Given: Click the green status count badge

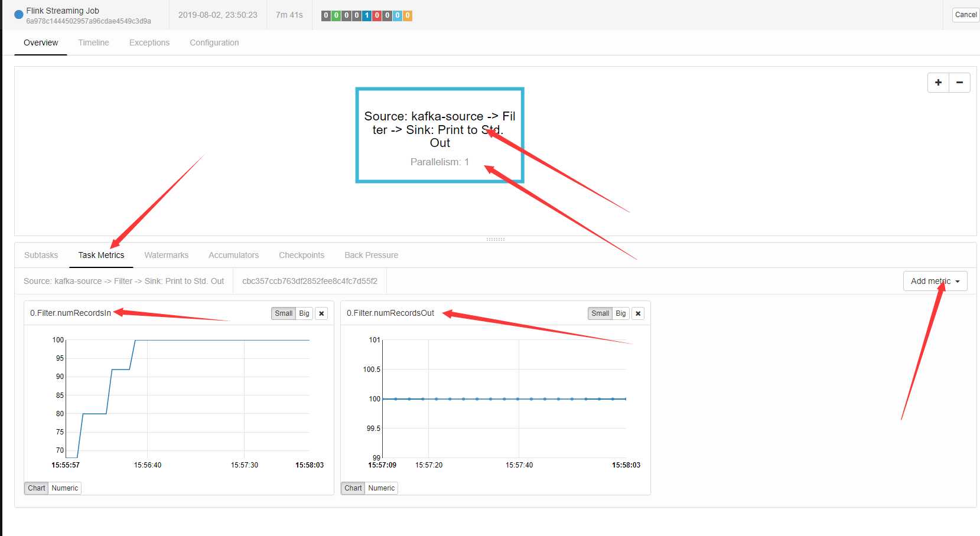Looking at the screenshot, I should pyautogui.click(x=336, y=15).
